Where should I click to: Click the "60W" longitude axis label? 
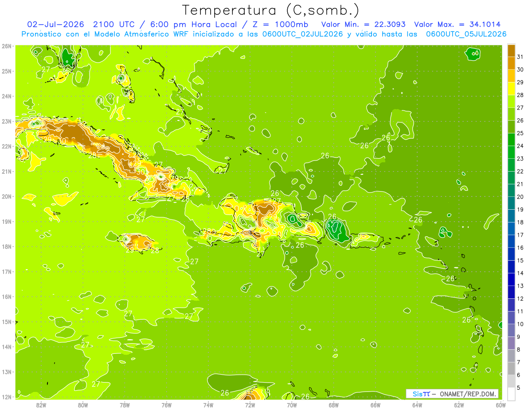(501, 405)
